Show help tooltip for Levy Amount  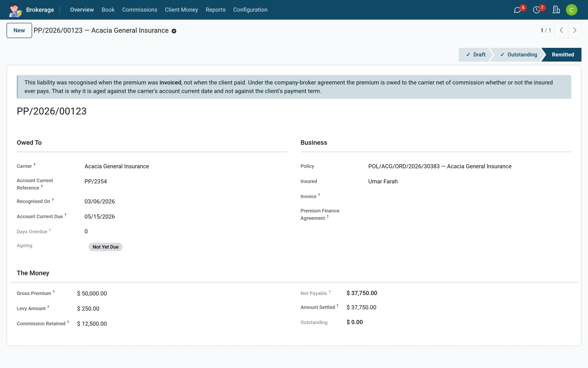pyautogui.click(x=48, y=307)
